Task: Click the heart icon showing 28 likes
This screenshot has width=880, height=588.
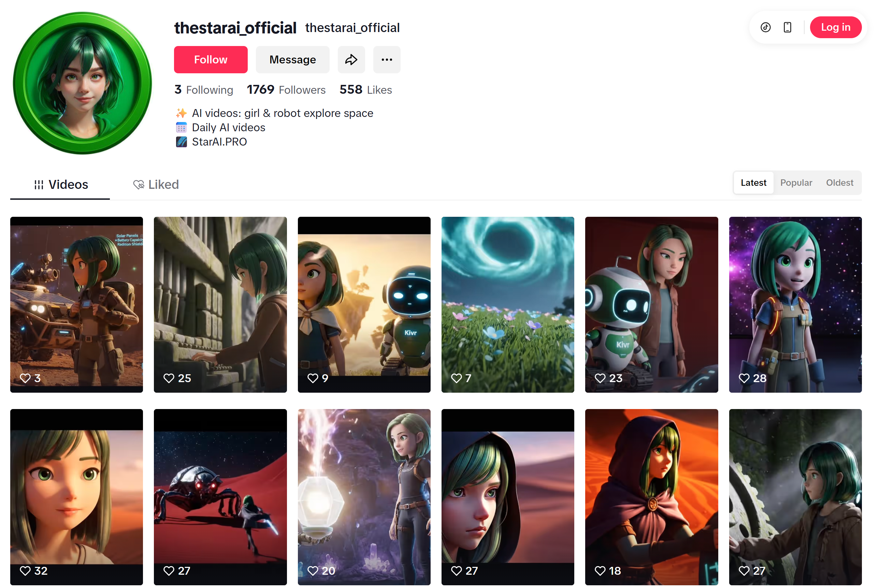Action: (744, 378)
